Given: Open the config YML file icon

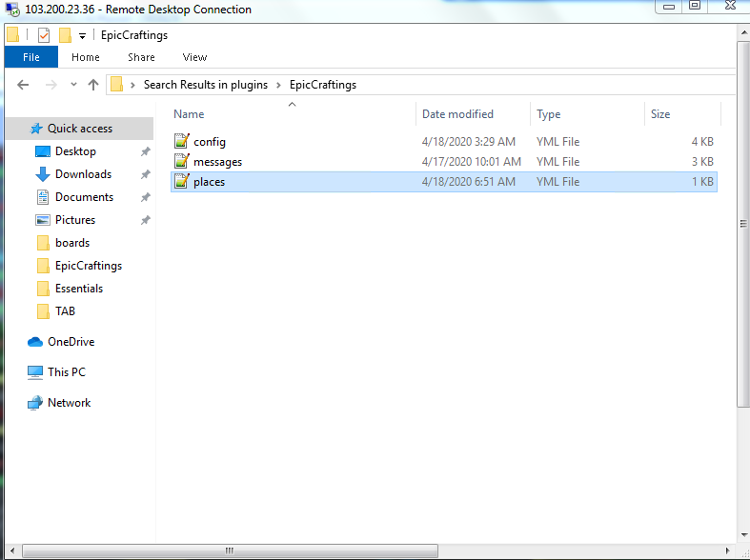Looking at the screenshot, I should [x=181, y=142].
